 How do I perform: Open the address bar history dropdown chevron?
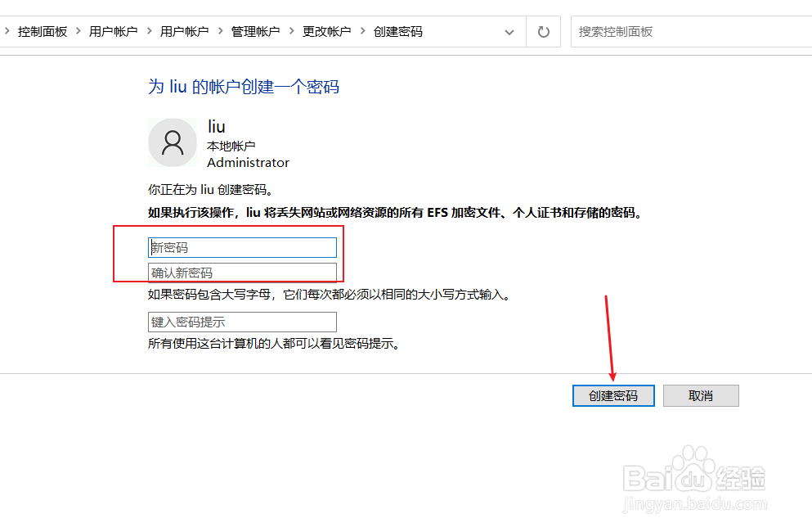tap(509, 31)
